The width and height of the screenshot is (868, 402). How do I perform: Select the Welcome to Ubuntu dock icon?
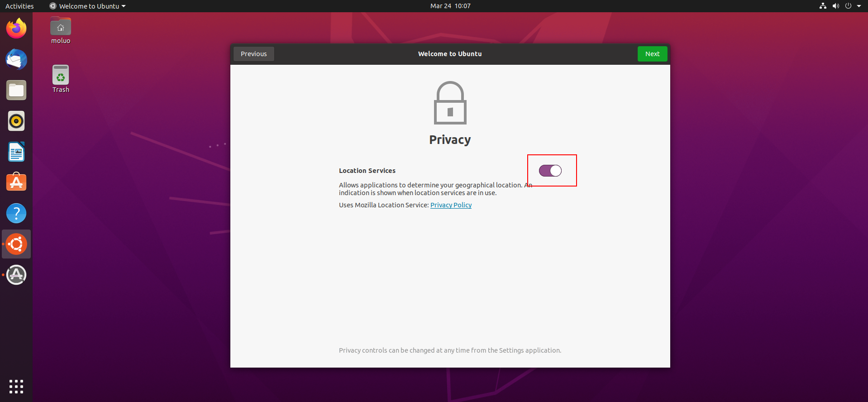16,244
